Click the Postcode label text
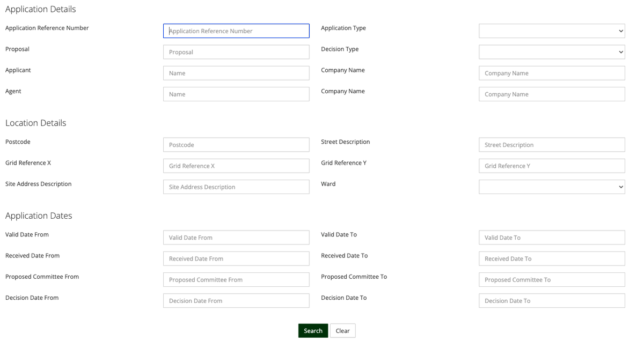 click(18, 142)
